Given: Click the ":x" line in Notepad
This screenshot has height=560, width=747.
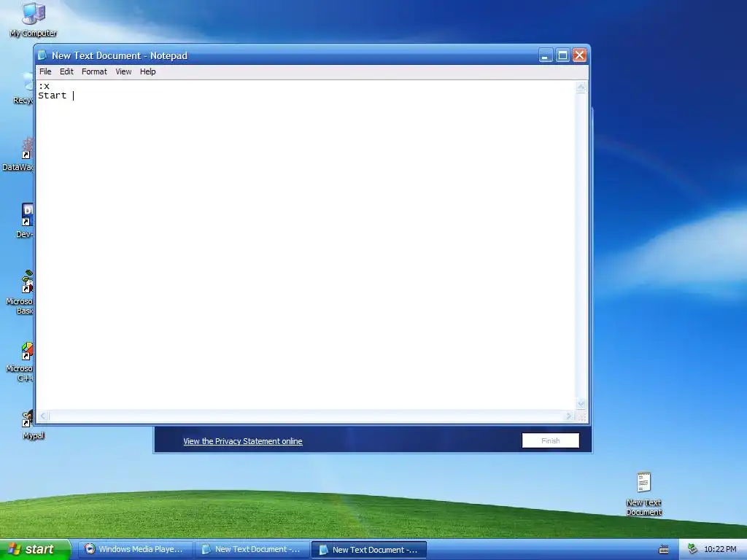Looking at the screenshot, I should pyautogui.click(x=44, y=86).
